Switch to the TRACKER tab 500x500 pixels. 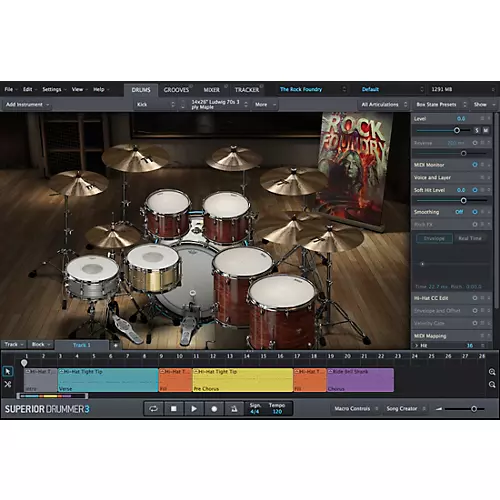(x=247, y=90)
